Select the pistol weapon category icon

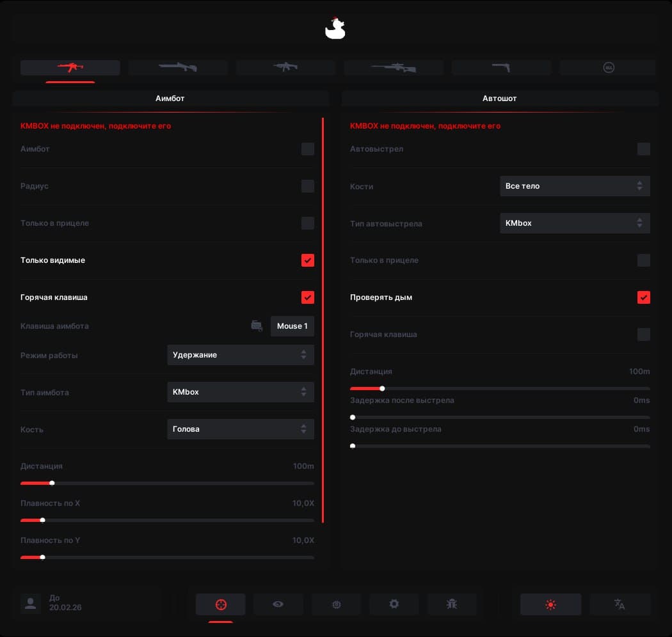[501, 67]
